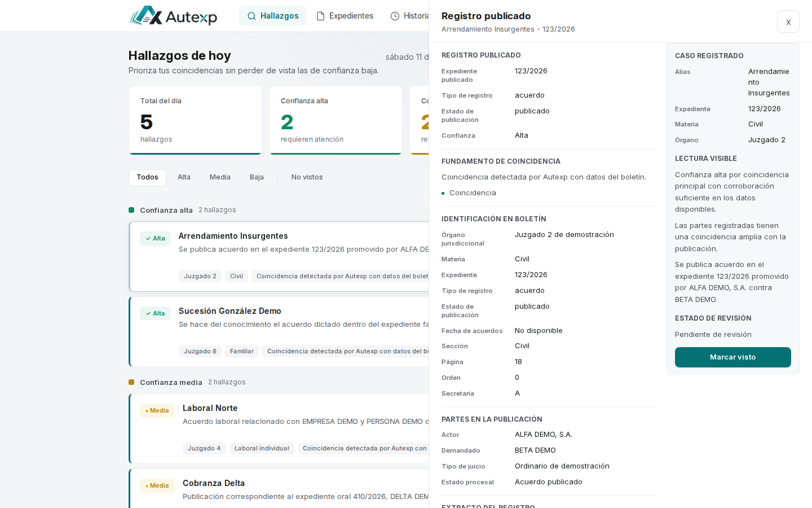
Task: Click the Juzgado 8 tag
Action: click(x=200, y=351)
